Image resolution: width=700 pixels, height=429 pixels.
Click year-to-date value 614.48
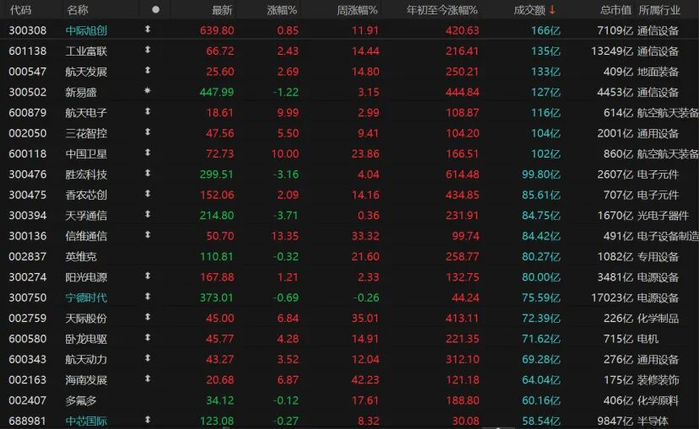[462, 174]
